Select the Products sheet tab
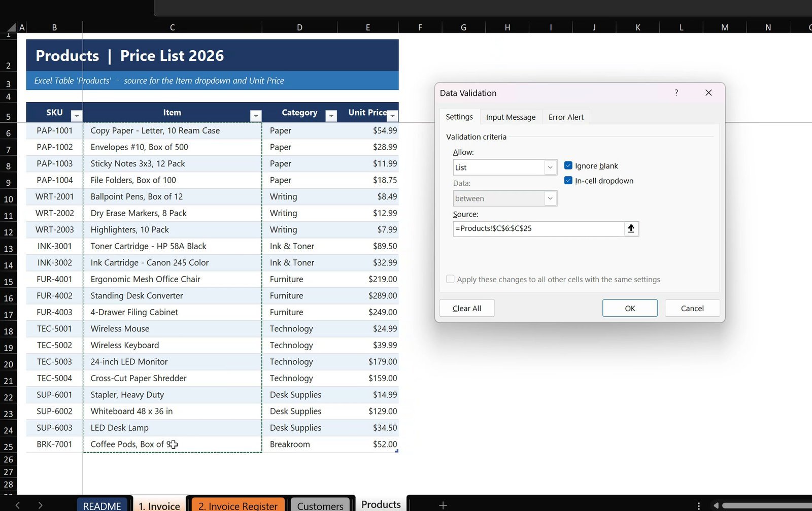812x511 pixels. tap(381, 504)
